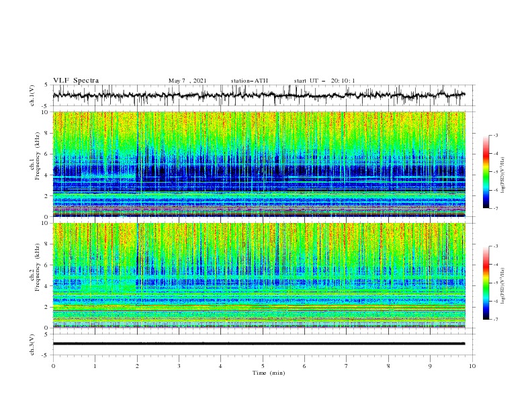Click the ch.1 frequency axis "2" tick label
The height and width of the screenshot is (411, 532).
click(x=48, y=196)
